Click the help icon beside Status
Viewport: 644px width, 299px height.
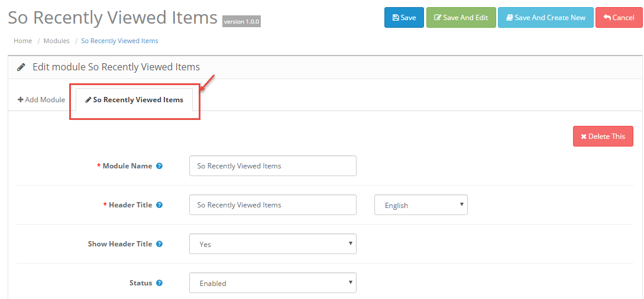coord(159,283)
